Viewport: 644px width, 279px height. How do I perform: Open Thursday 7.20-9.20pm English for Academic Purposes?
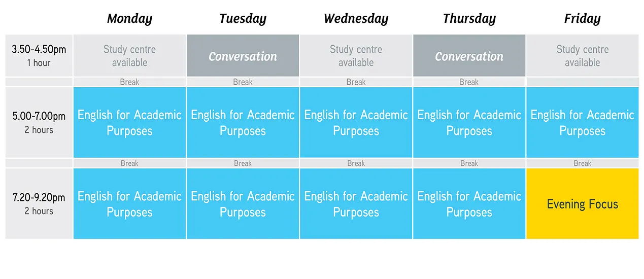tap(469, 204)
